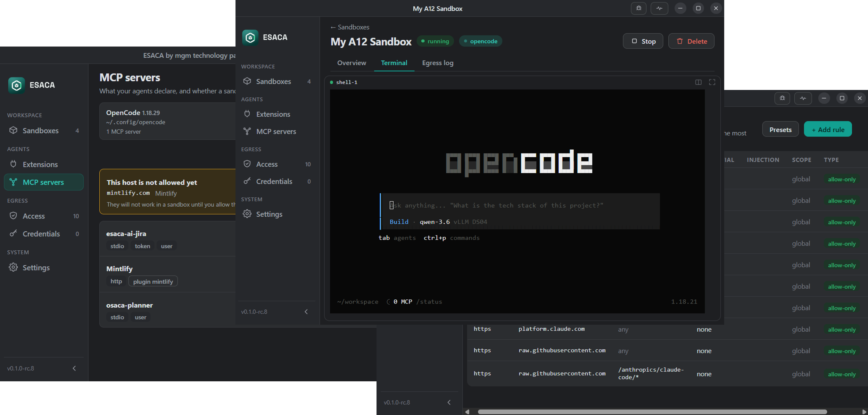Click the activity pulse icon in the Access rules window

click(803, 98)
